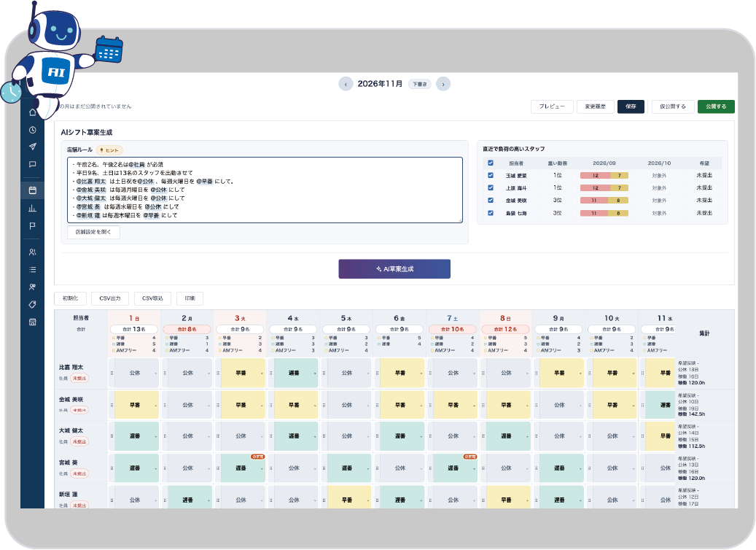Open the chat bubble icon in the sidebar

[x=32, y=165]
